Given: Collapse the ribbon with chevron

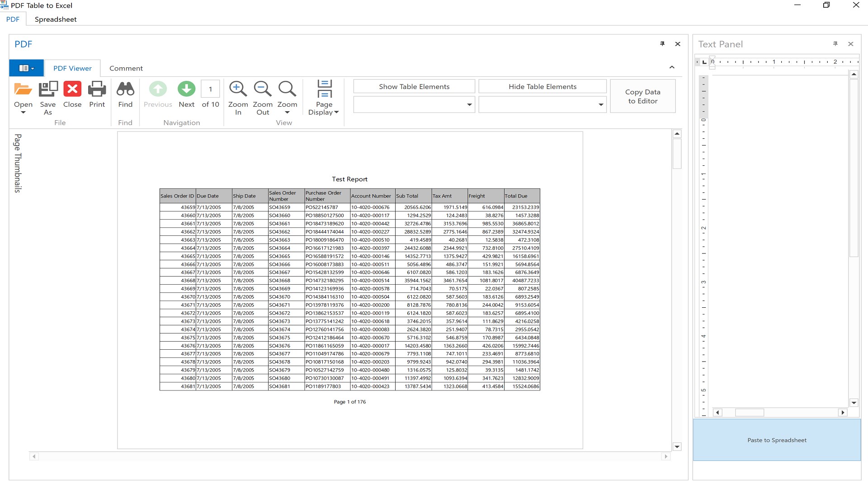Looking at the screenshot, I should coord(672,67).
